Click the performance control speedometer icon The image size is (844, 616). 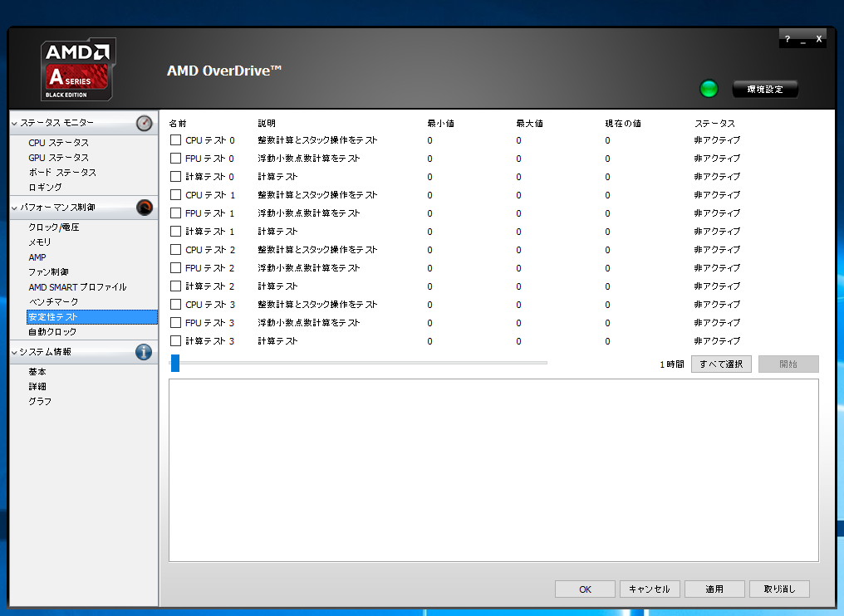pyautogui.click(x=145, y=207)
